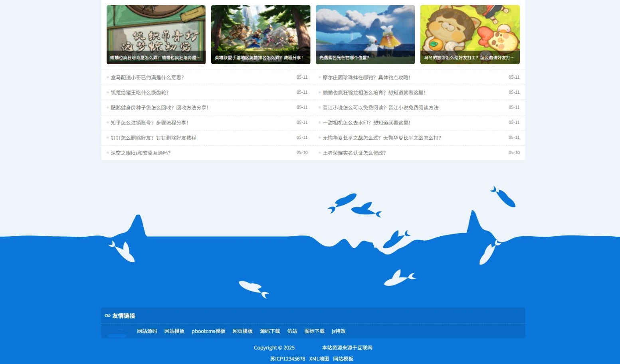
Task: Open article 肥鹅健身房种子袋怎么回收
Action: click(x=160, y=108)
